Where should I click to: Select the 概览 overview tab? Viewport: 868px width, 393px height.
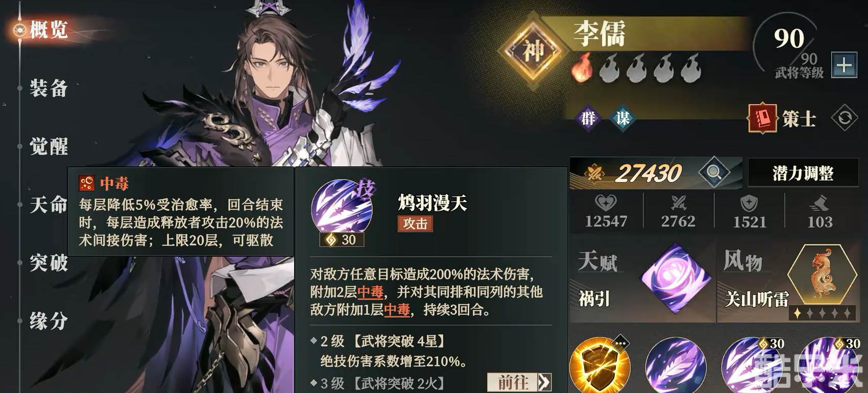pos(49,30)
